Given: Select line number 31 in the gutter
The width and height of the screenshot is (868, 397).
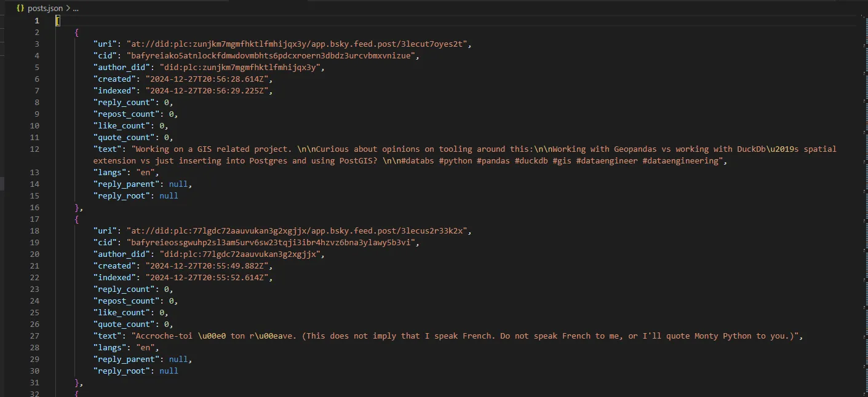Looking at the screenshot, I should coord(34,382).
